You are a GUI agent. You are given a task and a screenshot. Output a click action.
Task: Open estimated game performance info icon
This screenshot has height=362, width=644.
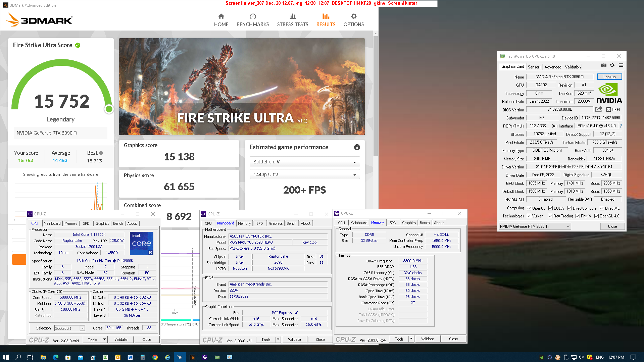[357, 147]
